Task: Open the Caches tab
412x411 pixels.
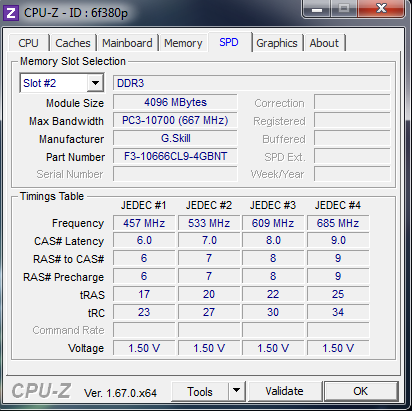Action: click(73, 43)
